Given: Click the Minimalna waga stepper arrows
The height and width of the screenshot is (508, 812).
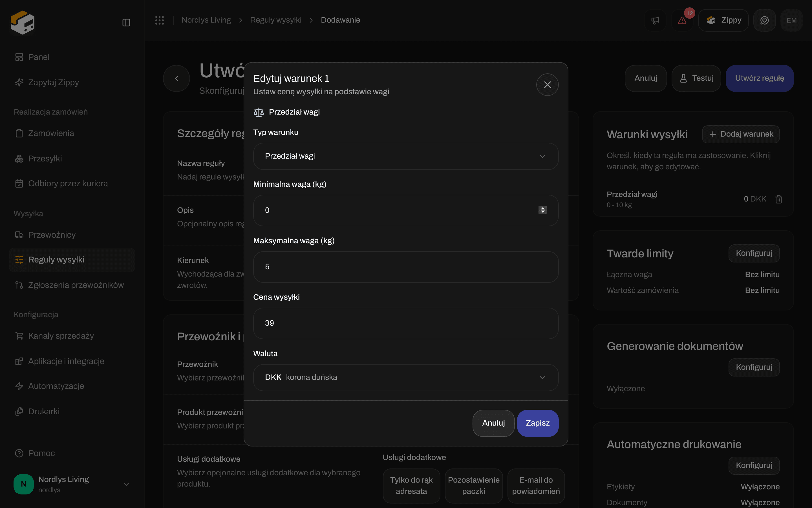Looking at the screenshot, I should [542, 210].
